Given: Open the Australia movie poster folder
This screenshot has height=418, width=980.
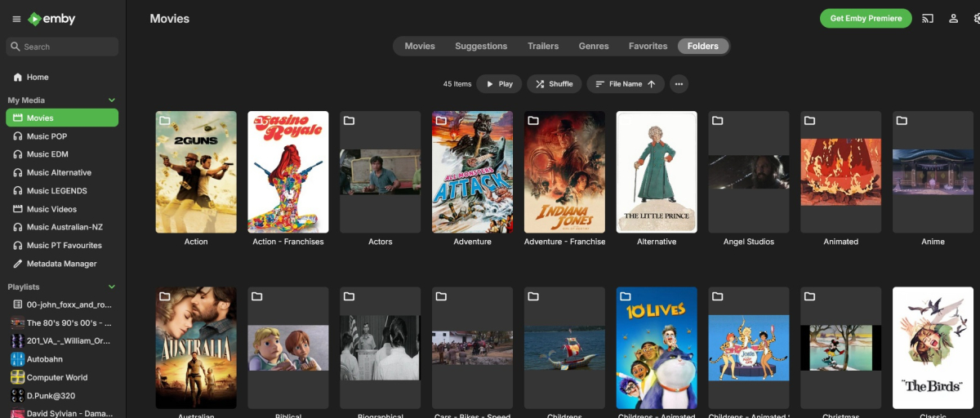Looking at the screenshot, I should pyautogui.click(x=196, y=348).
